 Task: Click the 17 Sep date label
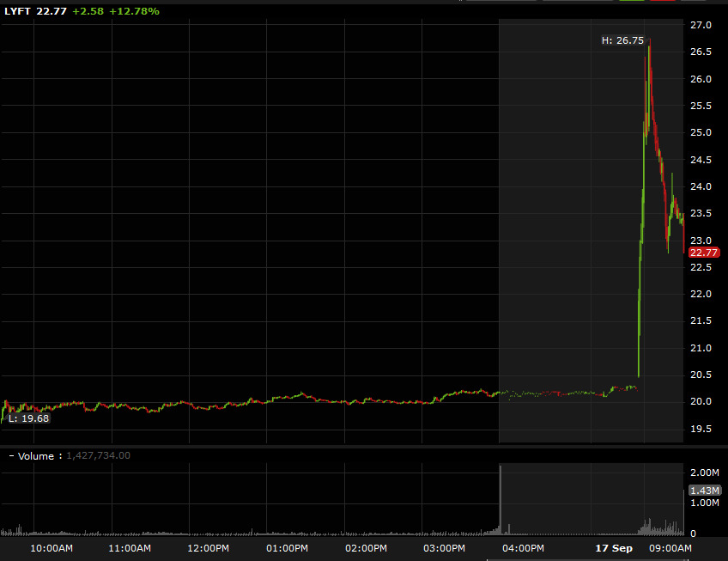coord(614,548)
